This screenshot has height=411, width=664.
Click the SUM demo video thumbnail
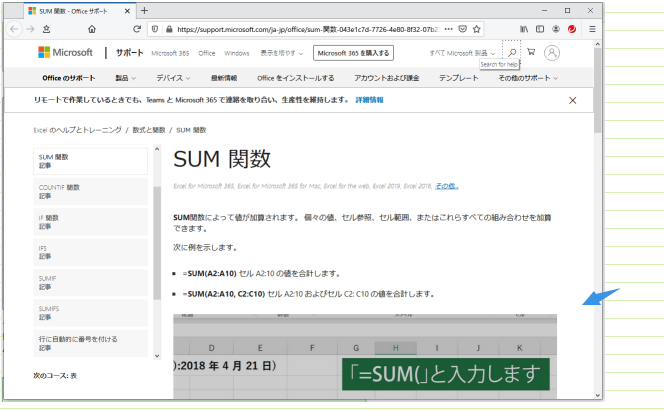[365, 356]
